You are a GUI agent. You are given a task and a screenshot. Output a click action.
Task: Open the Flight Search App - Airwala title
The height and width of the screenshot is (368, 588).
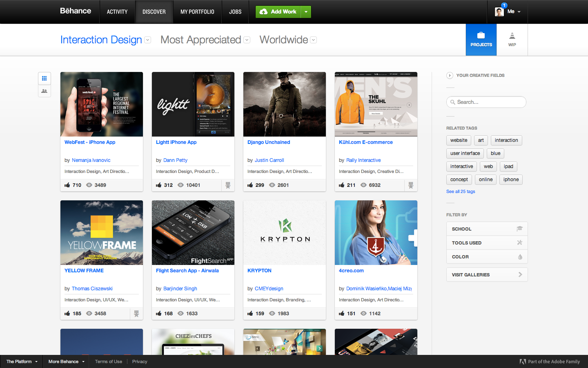point(187,271)
